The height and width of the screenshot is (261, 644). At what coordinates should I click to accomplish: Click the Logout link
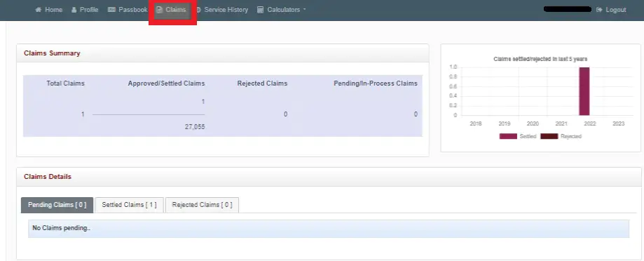(x=611, y=10)
